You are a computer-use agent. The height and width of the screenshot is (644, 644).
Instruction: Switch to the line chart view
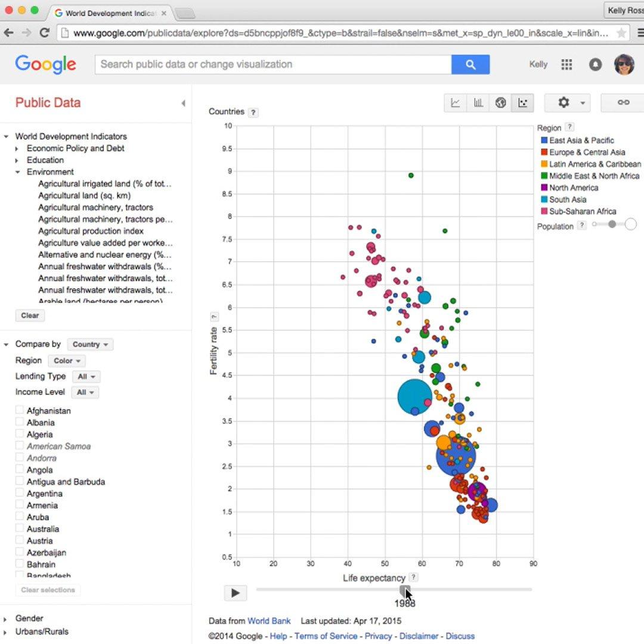(x=456, y=103)
